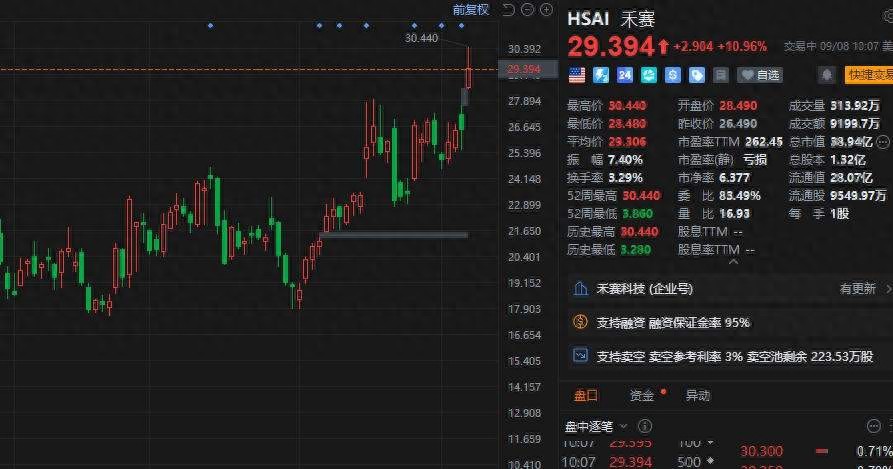Click the undo arrow icon above the chart
The image size is (893, 469).
click(x=508, y=10)
